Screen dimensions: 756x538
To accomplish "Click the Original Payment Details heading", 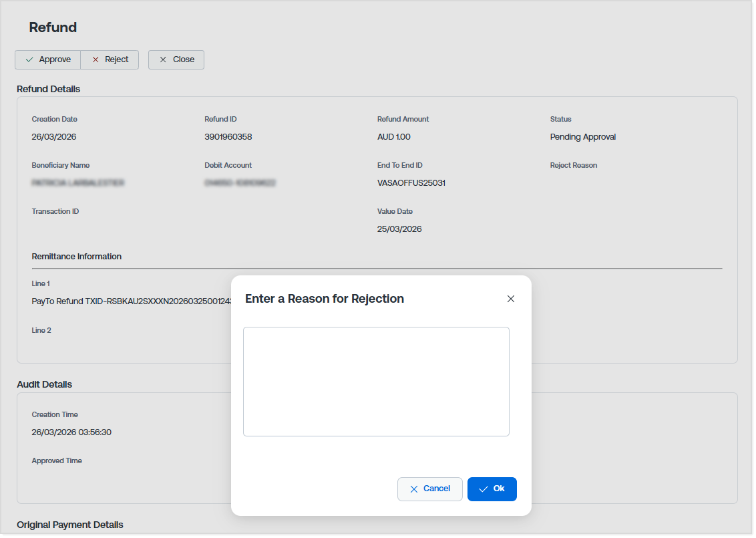I will coord(70,525).
